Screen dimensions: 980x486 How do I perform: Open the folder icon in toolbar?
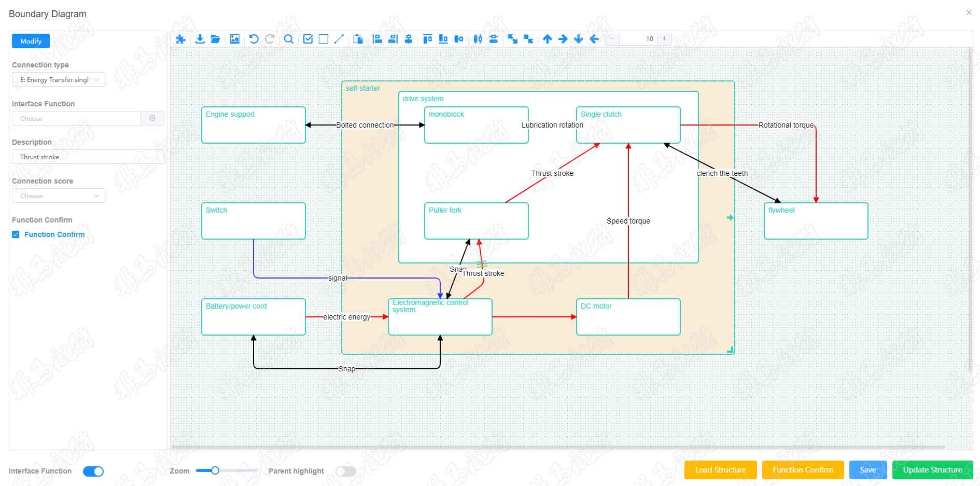(x=216, y=39)
